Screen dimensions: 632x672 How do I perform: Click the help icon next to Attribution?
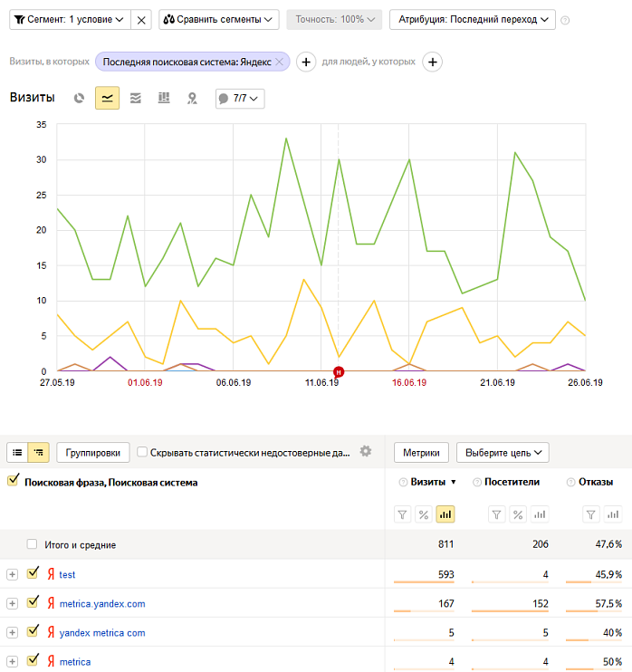(565, 20)
